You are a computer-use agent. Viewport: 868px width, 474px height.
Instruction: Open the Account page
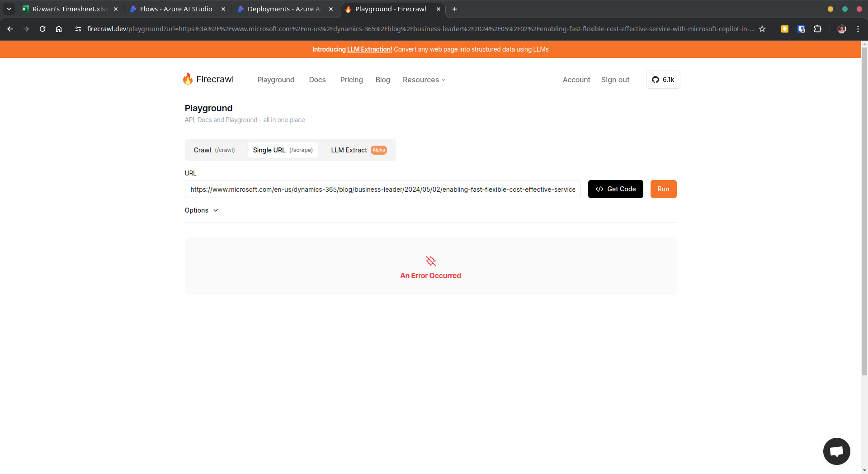(x=576, y=80)
